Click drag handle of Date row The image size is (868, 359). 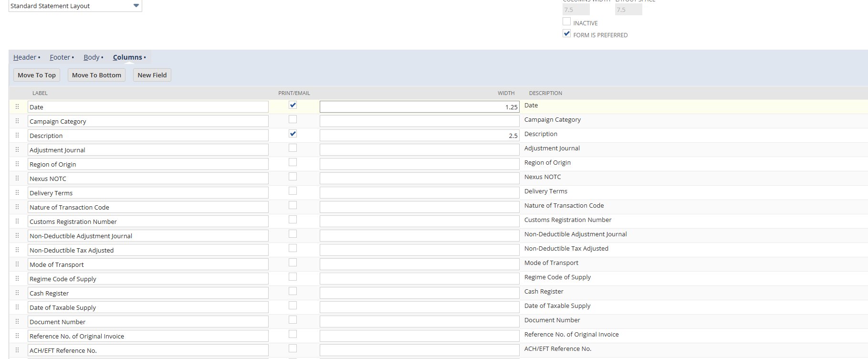pos(17,106)
